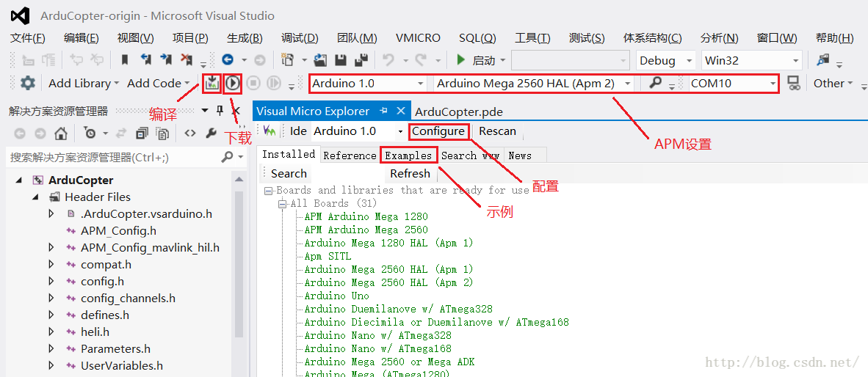This screenshot has height=377, width=868.
Task: Expand the config.h tree node
Action: 51,282
